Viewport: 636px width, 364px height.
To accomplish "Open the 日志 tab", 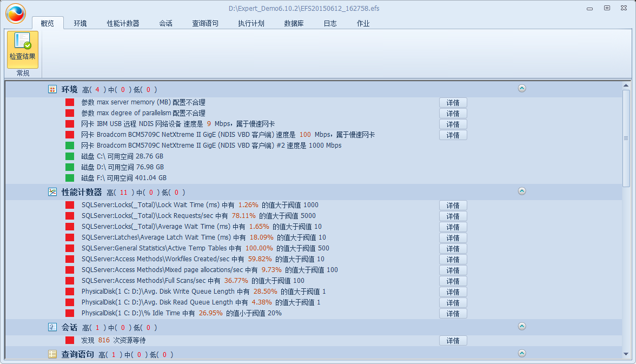I will pyautogui.click(x=330, y=23).
